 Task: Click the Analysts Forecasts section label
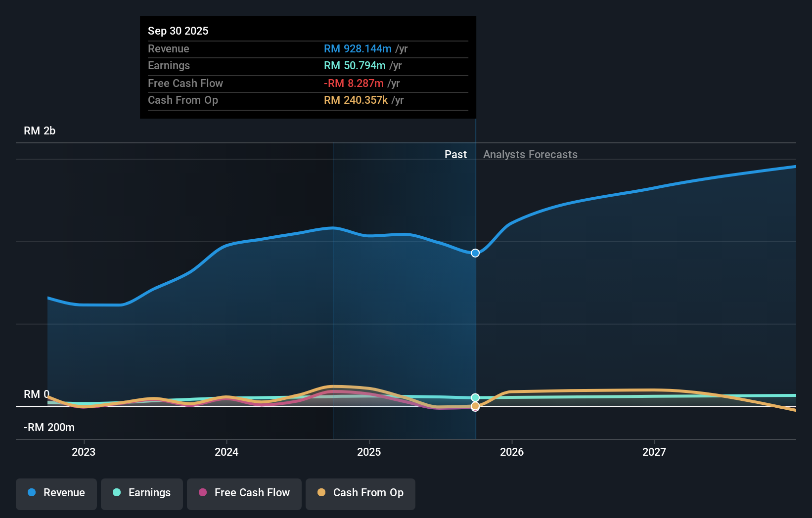point(530,155)
